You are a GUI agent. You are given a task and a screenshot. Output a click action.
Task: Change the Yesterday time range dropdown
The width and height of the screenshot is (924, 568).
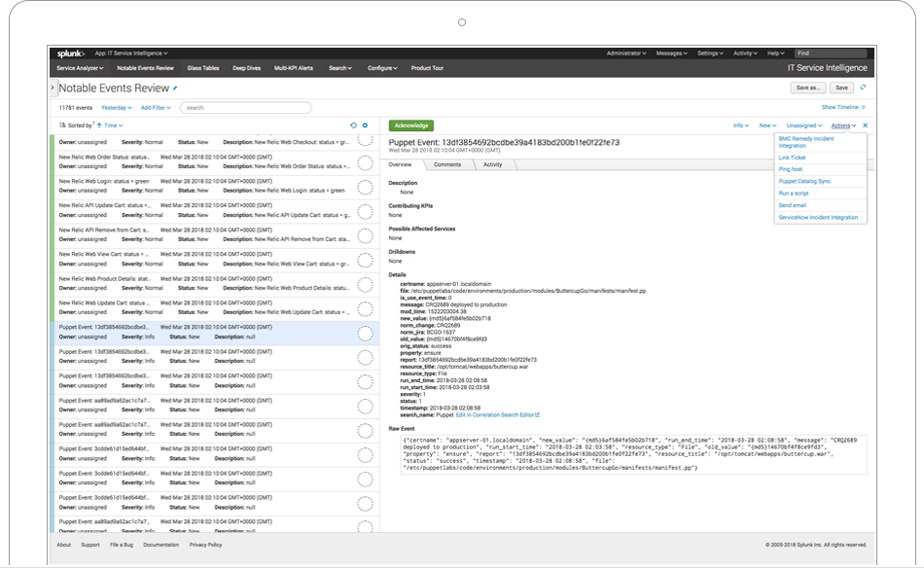tap(117, 108)
